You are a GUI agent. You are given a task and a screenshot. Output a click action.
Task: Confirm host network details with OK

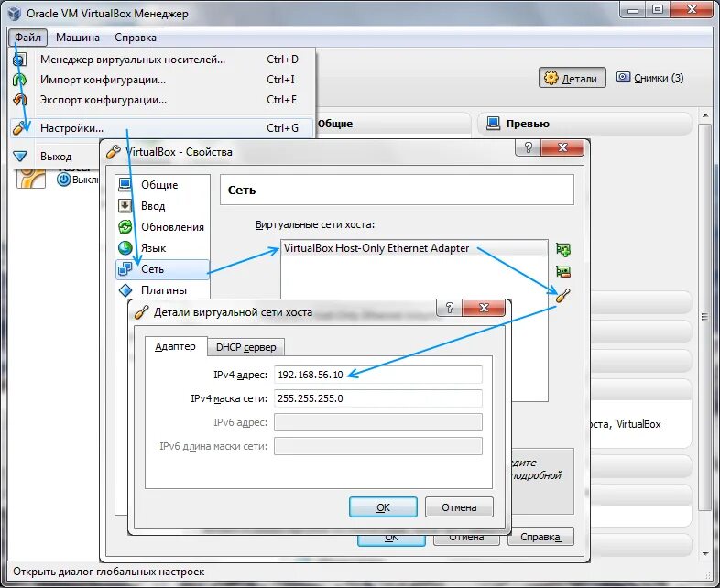383,507
